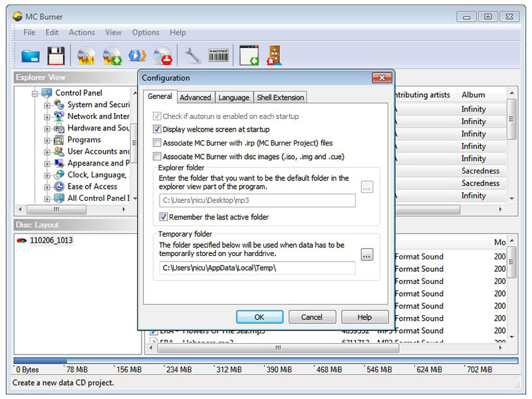532x399 pixels.
Task: Browse for Explorer folder with ... button
Action: 367,187
